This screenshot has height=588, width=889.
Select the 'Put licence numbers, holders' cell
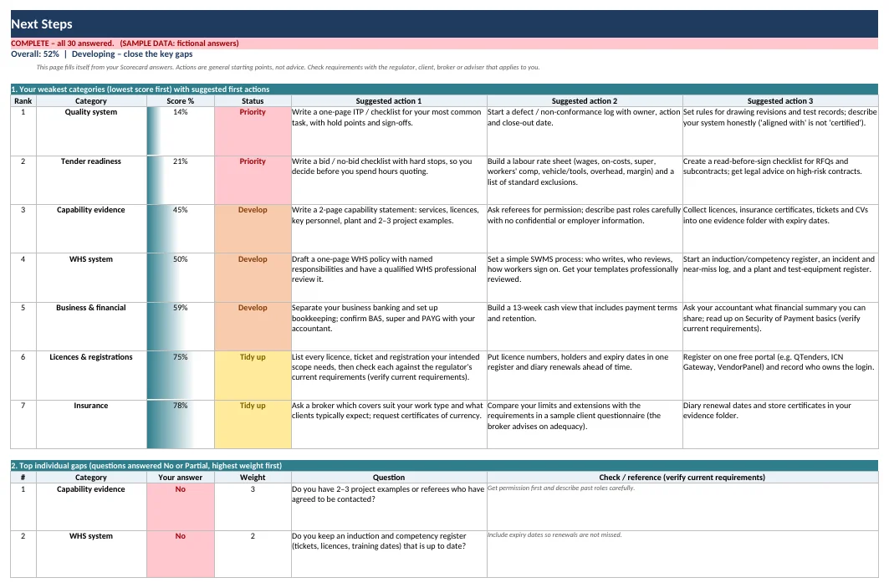click(585, 376)
